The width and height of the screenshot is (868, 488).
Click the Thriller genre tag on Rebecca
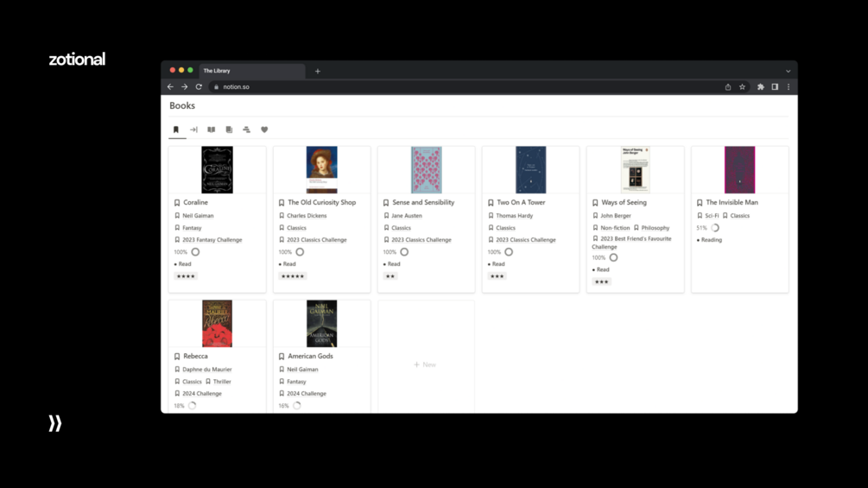[x=222, y=382]
